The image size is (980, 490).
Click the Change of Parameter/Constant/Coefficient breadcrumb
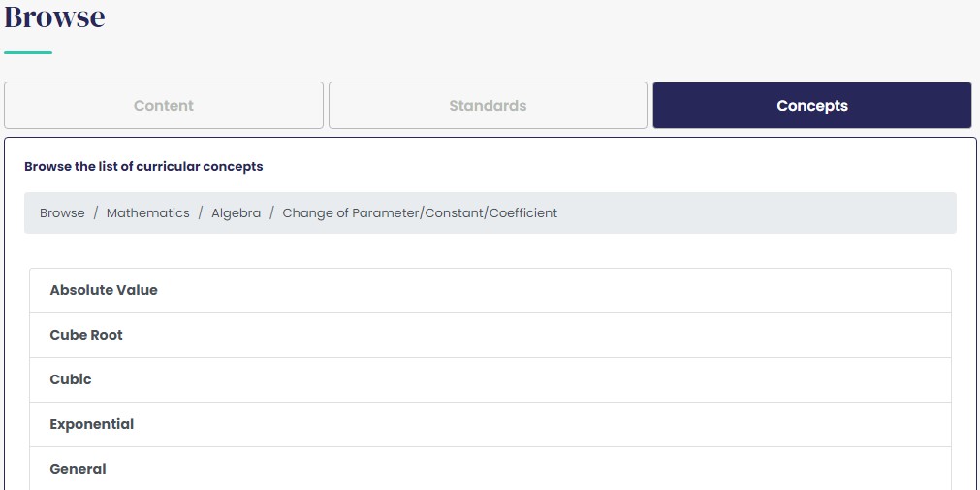pos(420,213)
